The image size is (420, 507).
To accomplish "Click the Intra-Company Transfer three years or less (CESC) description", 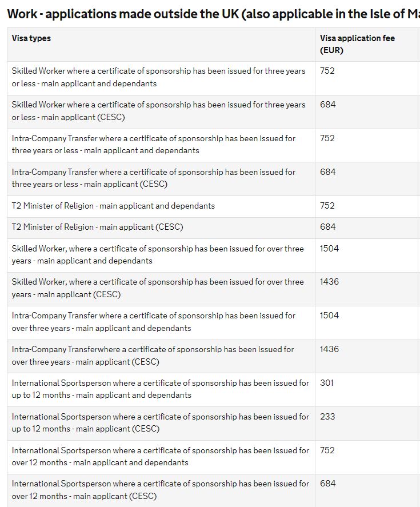I will (x=153, y=178).
